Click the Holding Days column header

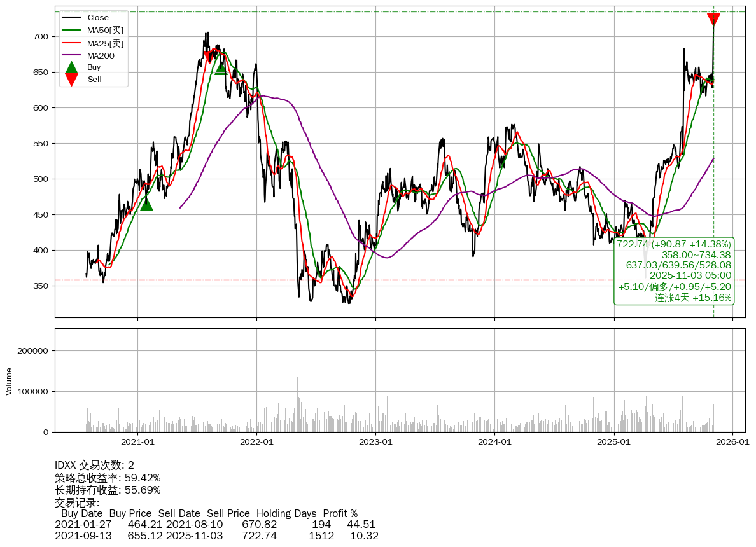tap(286, 513)
